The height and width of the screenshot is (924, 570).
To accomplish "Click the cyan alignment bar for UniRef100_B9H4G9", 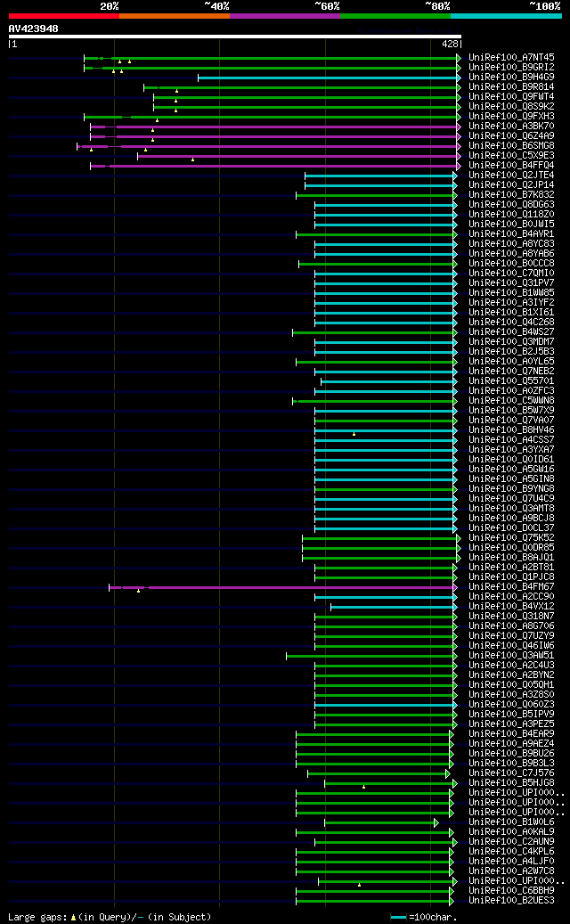I will tap(329, 78).
